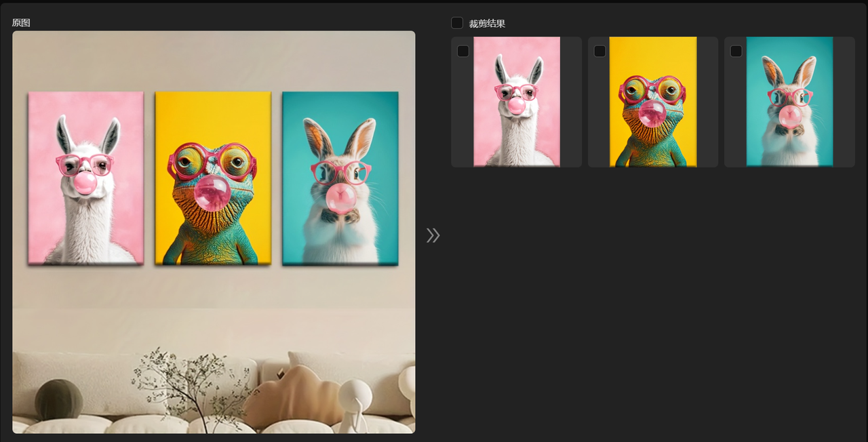
Task: Select the cropped chameleon thumbnail
Action: click(x=653, y=102)
